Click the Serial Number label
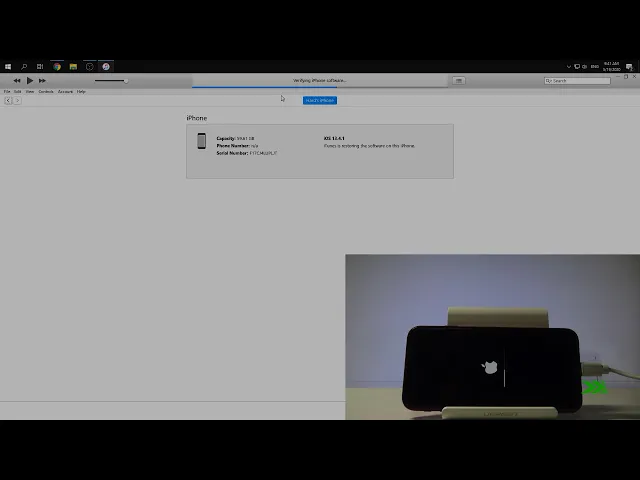Viewport: 640px width, 480px height. pos(232,153)
